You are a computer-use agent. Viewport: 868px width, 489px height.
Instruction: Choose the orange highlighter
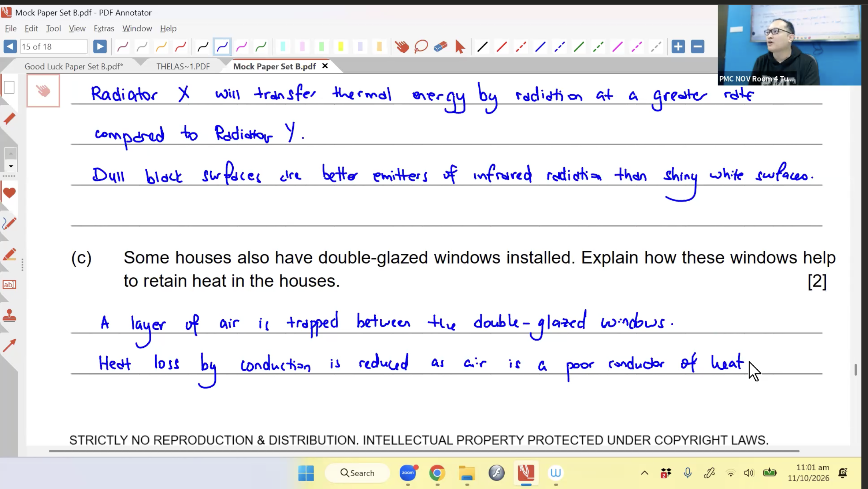click(x=379, y=46)
